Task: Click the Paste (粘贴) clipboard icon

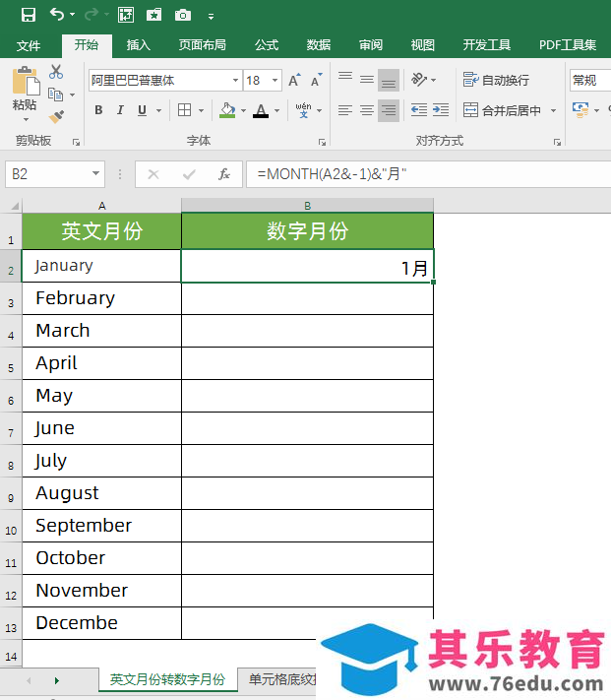Action: (x=26, y=82)
